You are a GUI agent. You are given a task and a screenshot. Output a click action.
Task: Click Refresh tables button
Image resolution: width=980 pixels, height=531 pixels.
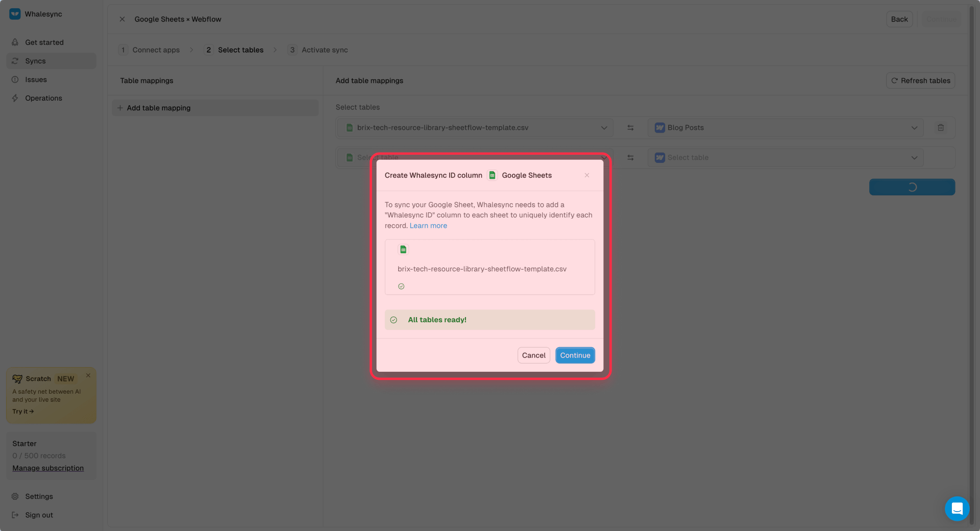point(920,81)
